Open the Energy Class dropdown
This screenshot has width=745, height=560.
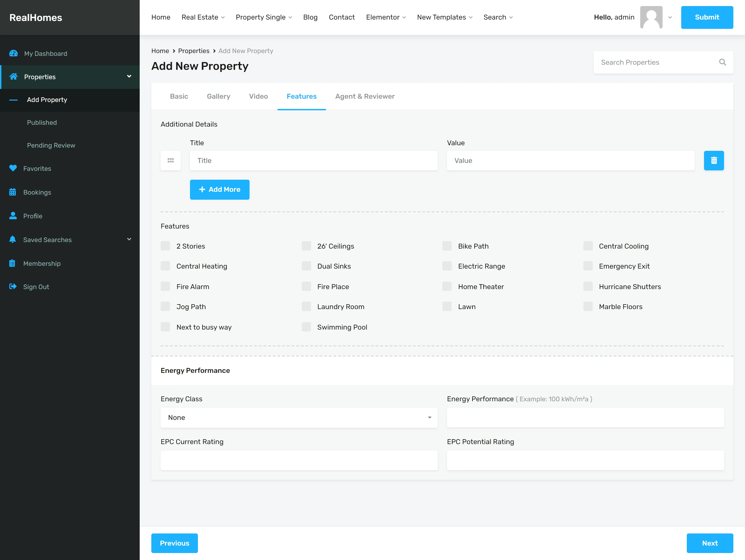click(299, 418)
